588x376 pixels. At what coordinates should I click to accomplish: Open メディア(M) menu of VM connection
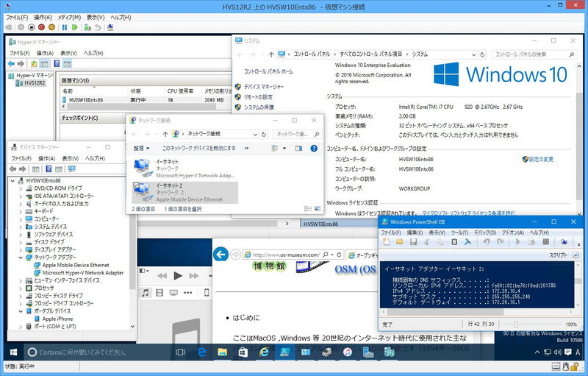69,17
